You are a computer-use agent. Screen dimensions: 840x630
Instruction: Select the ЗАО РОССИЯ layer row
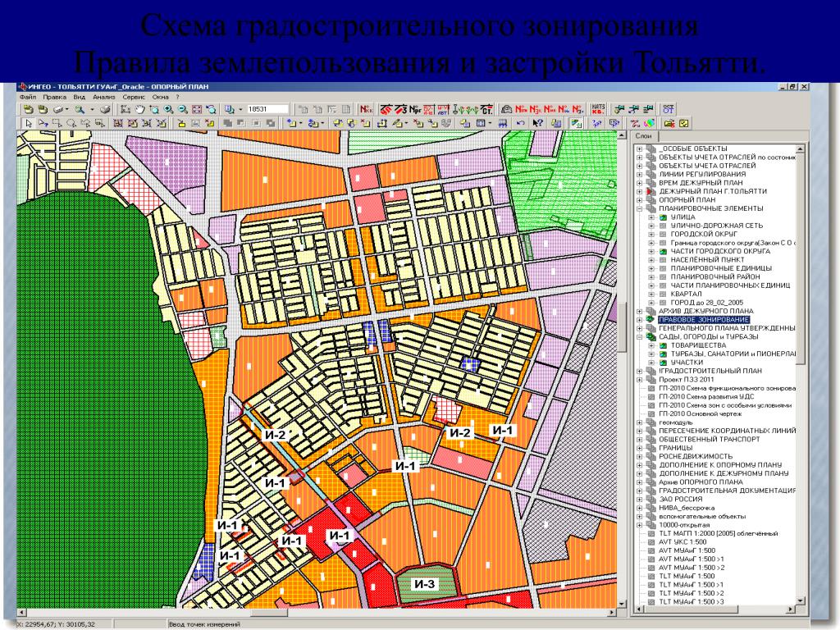tap(680, 500)
